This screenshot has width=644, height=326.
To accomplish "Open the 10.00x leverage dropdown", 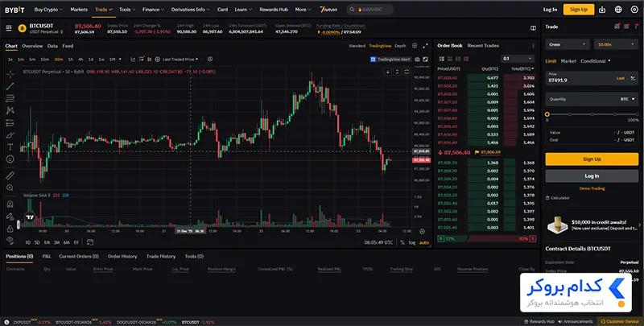I will (616, 44).
